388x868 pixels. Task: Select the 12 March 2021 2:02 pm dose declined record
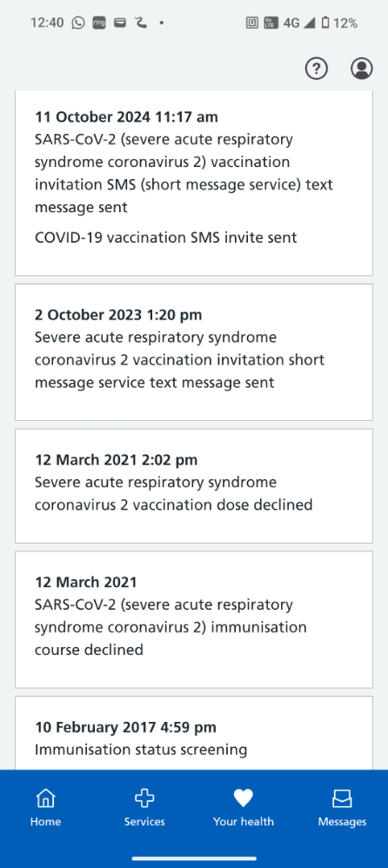click(x=194, y=486)
